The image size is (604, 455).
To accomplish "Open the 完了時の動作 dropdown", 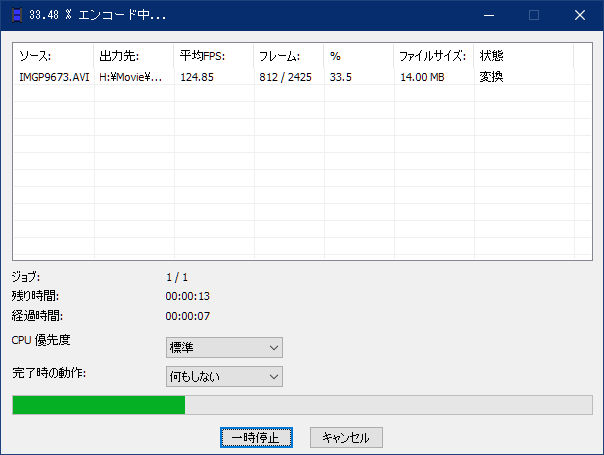I will [224, 376].
